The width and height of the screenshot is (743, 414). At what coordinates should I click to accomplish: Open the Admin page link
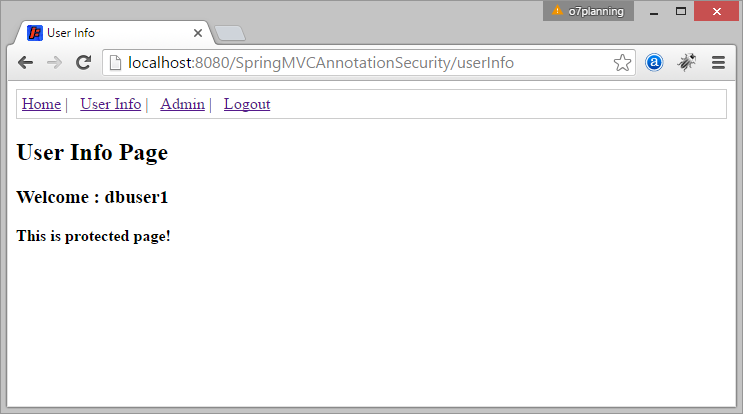pos(182,104)
